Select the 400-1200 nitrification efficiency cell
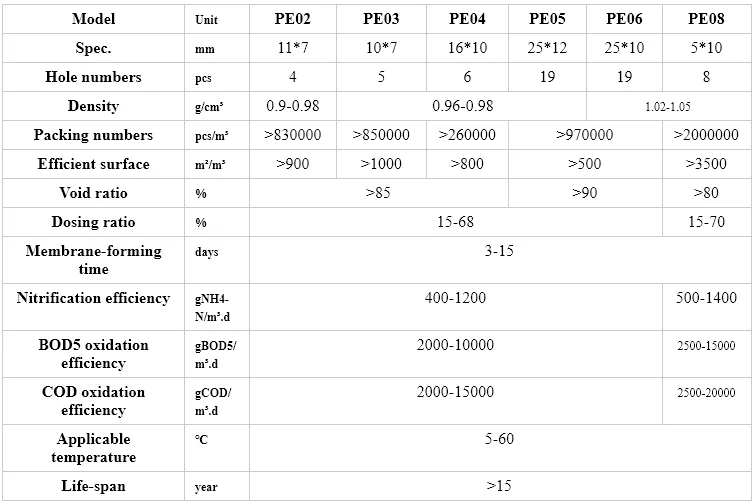 point(455,298)
